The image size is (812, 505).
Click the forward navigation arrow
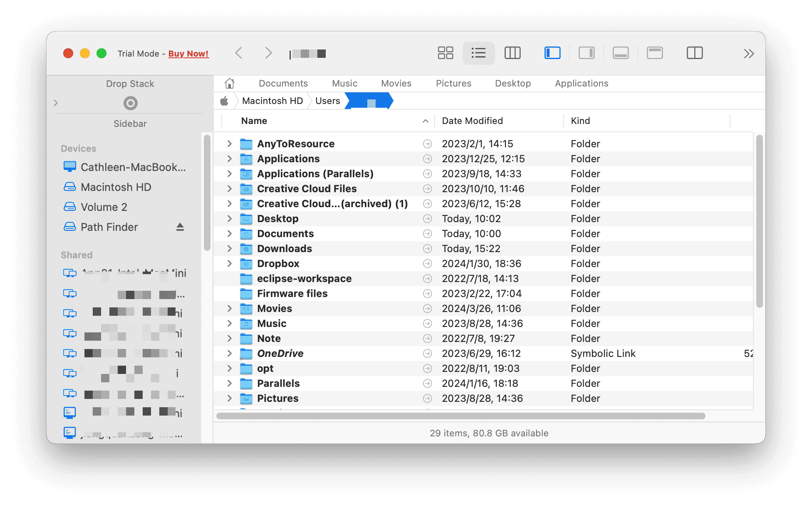(x=268, y=53)
